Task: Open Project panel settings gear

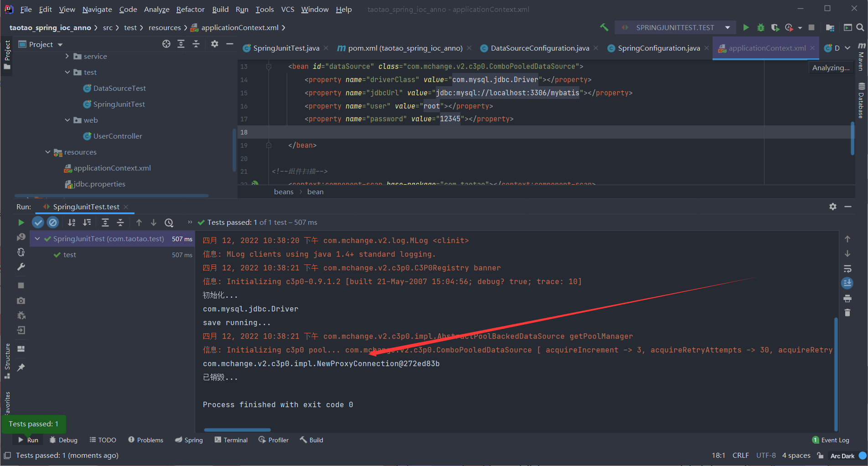Action: [215, 44]
